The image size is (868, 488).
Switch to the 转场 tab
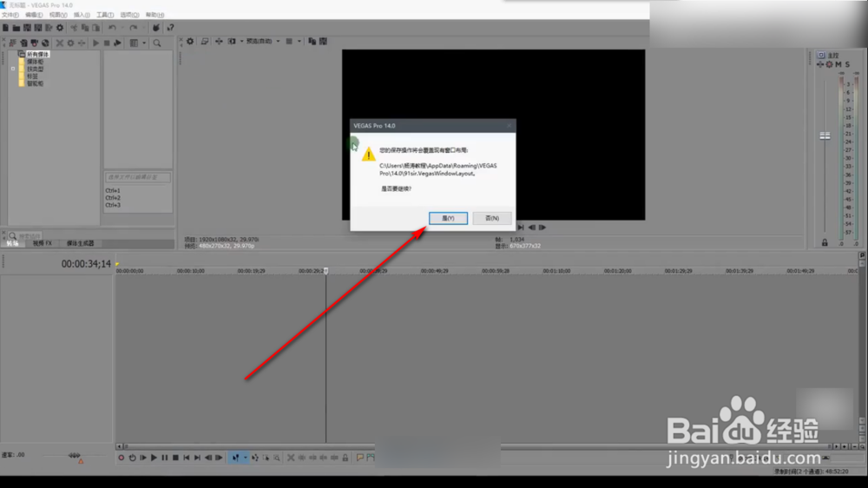click(12, 243)
